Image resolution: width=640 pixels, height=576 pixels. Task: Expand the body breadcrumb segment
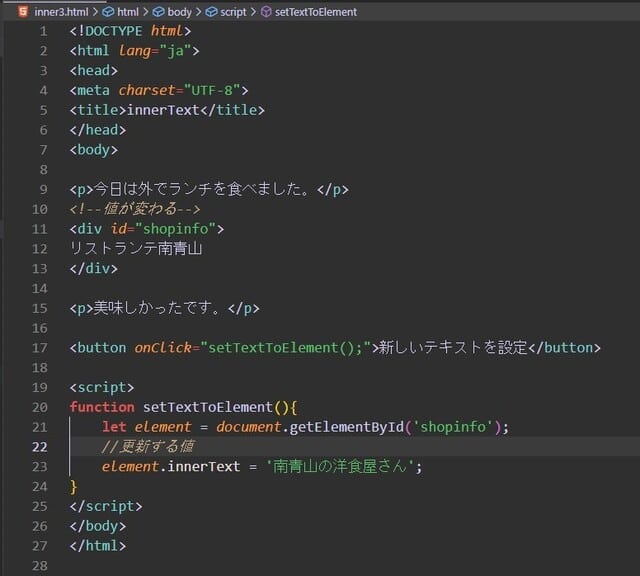[x=179, y=11]
